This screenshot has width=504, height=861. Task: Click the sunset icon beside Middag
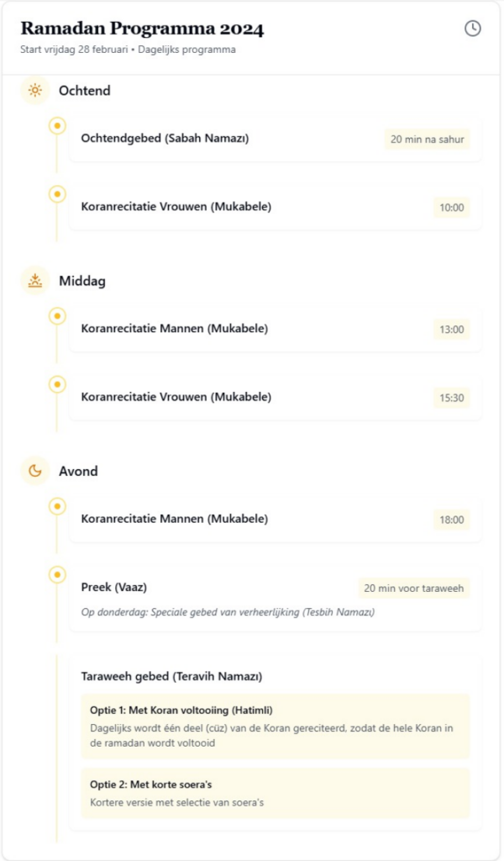34,281
